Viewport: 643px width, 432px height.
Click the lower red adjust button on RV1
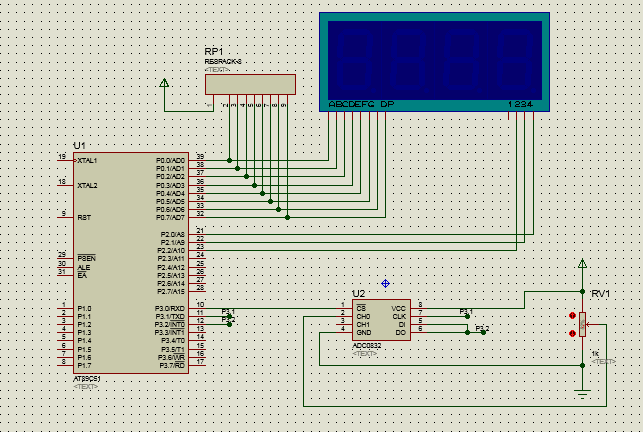point(572,334)
